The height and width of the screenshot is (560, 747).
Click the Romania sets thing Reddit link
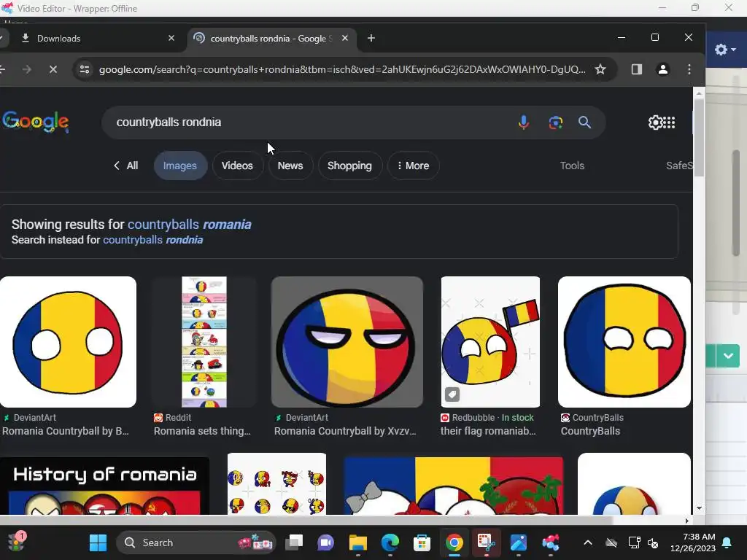[x=202, y=432]
